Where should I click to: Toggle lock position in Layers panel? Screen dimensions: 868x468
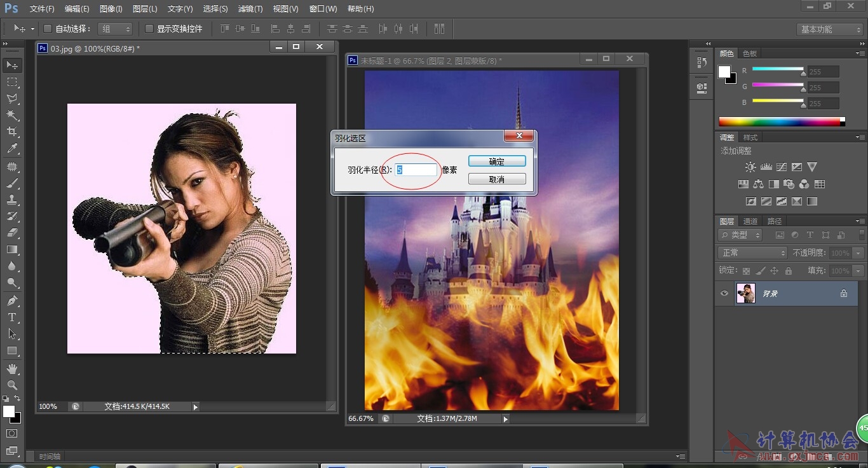point(774,271)
